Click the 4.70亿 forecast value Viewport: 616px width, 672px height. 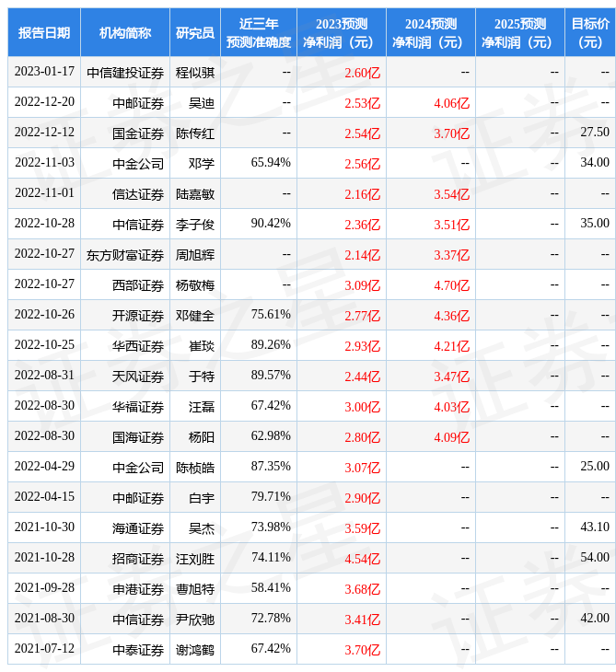(x=451, y=285)
